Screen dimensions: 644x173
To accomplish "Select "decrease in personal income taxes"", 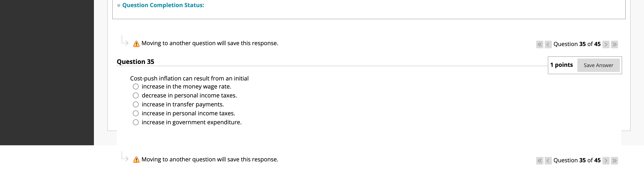I will (x=136, y=95).
